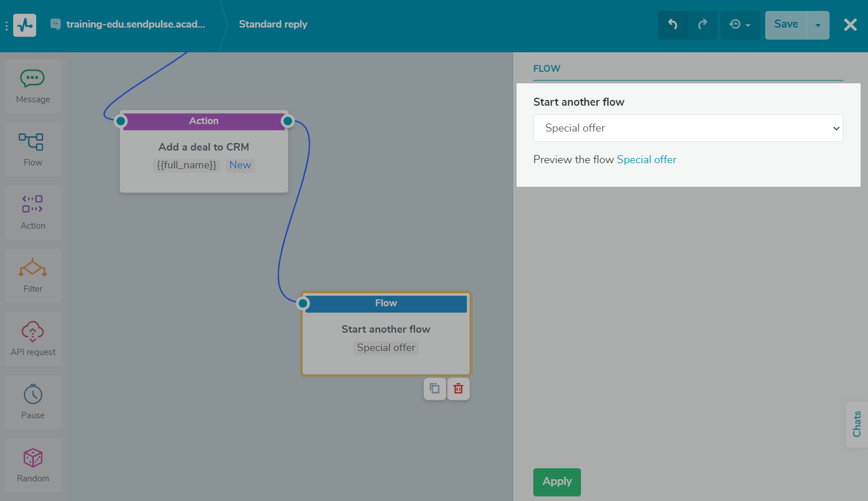Apply the flow settings
Viewport: 868px width, 501px height.
(556, 482)
